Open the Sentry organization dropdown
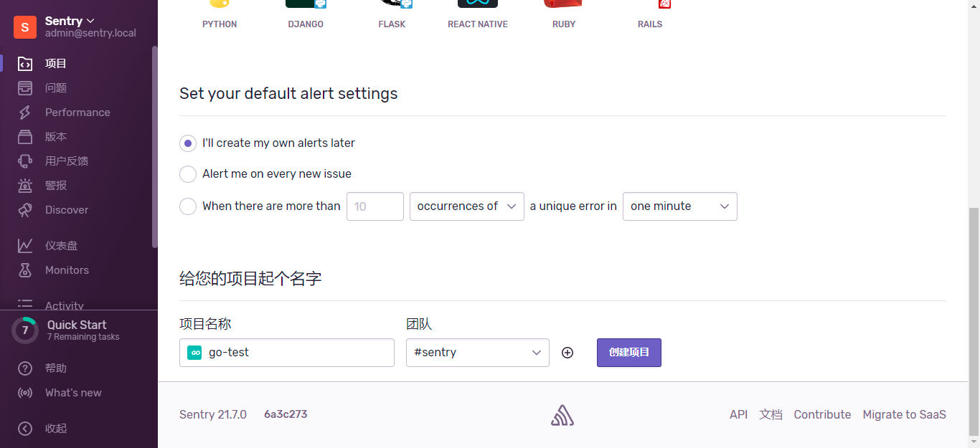Image resolution: width=980 pixels, height=448 pixels. click(70, 21)
